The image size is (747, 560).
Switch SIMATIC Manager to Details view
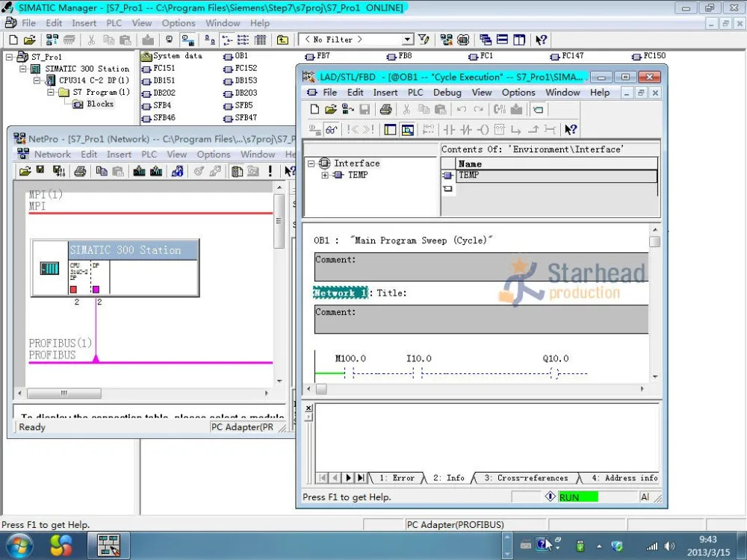pos(261,40)
